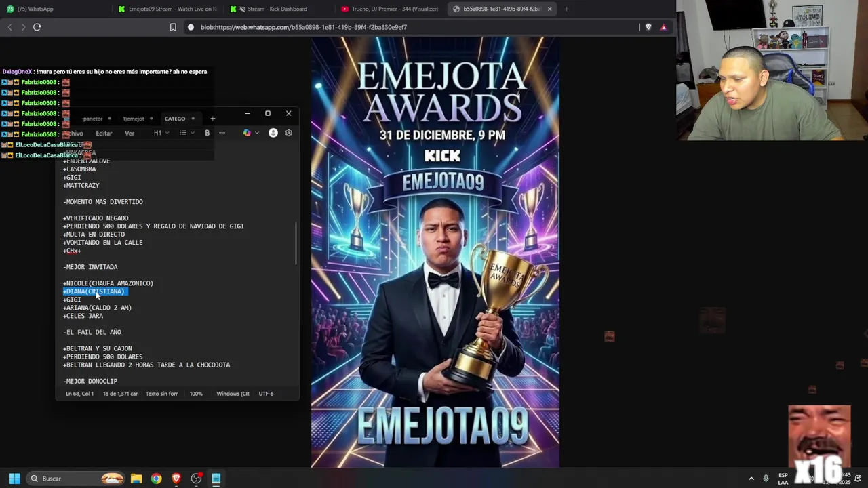This screenshot has width=868, height=488.
Task: Click the line +VOMITANDO EN LA CALLE
Action: pyautogui.click(x=103, y=243)
